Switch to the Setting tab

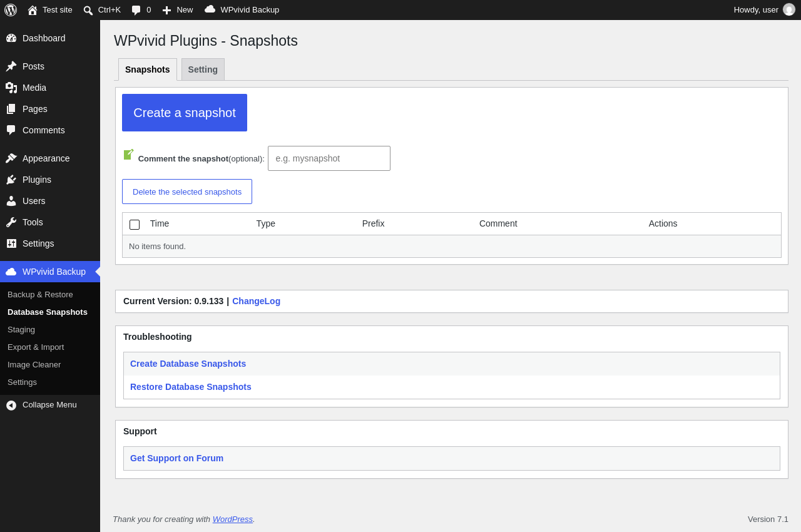(203, 69)
